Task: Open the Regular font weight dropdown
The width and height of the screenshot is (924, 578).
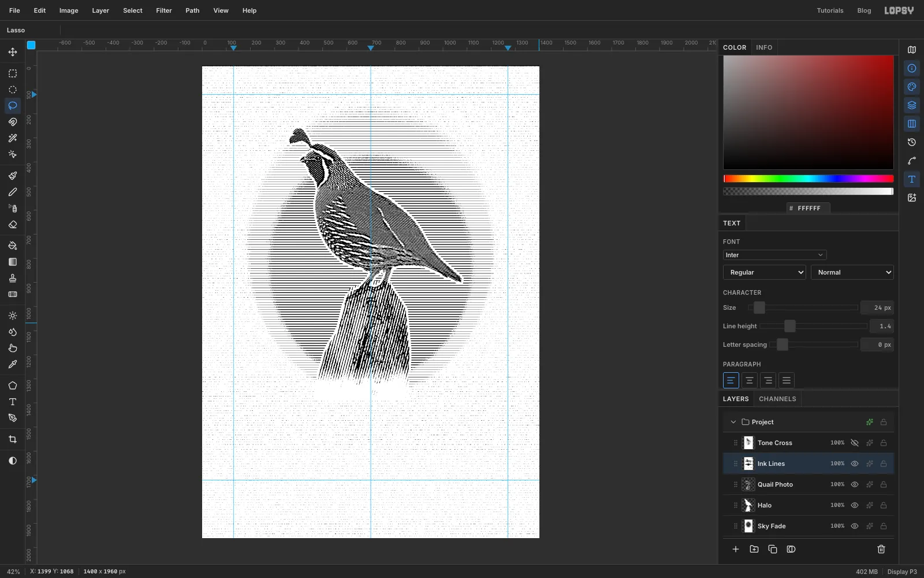Action: click(765, 272)
